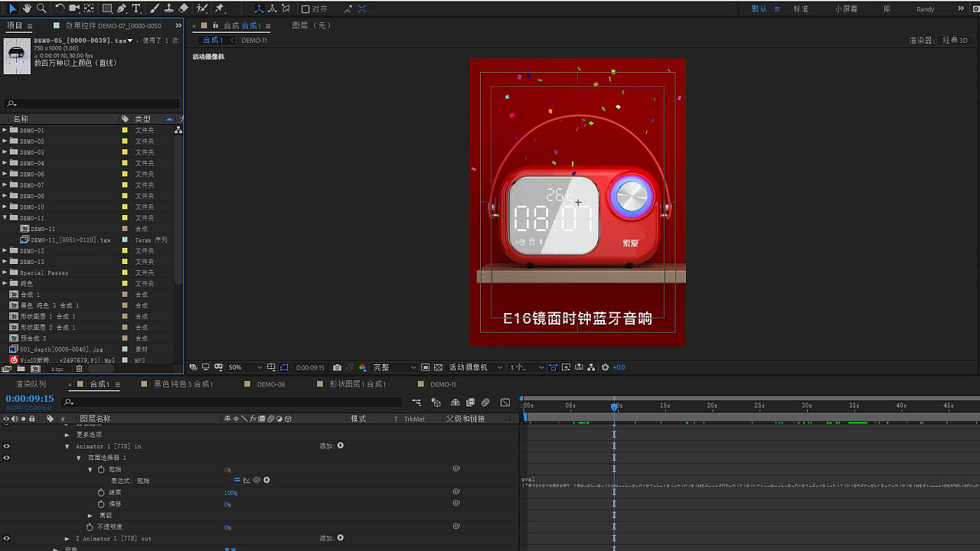The width and height of the screenshot is (980, 551).
Task: Open Composition Mini-Flowchart icon in timeline
Action: pyautogui.click(x=416, y=402)
